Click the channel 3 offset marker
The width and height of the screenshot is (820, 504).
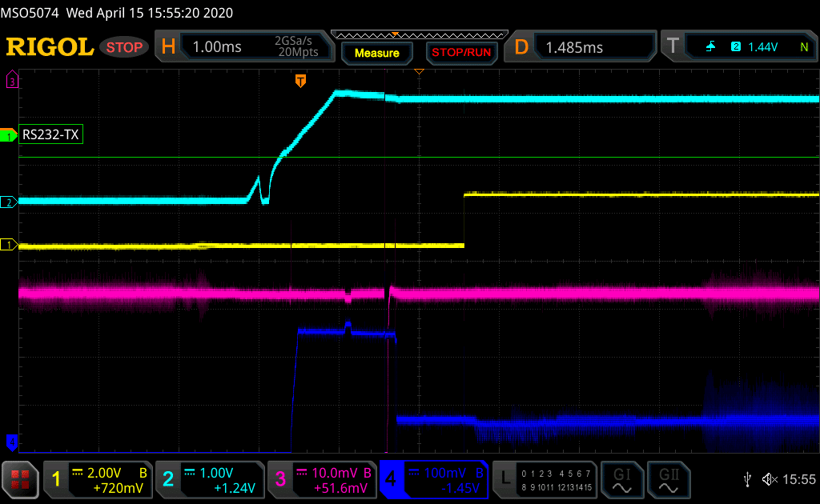point(11,80)
